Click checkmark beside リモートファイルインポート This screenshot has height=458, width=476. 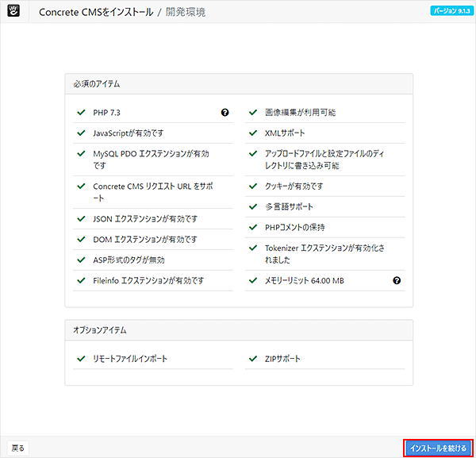pos(81,359)
